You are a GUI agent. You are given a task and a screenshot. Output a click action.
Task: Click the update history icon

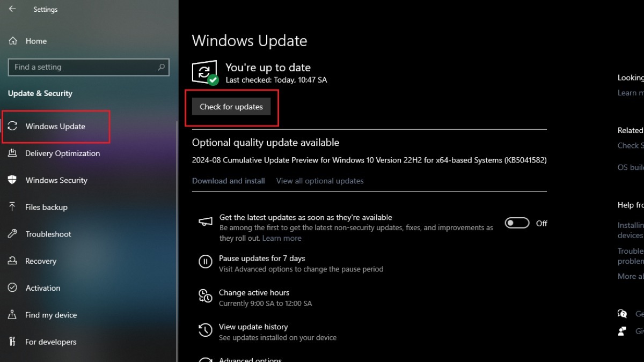click(205, 330)
